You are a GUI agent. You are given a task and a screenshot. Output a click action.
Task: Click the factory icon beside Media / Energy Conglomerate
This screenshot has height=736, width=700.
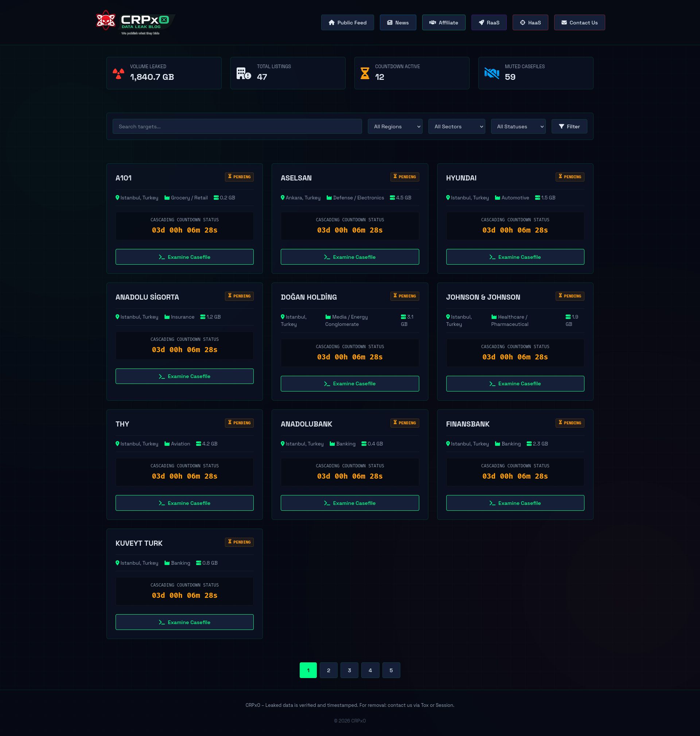(328, 317)
